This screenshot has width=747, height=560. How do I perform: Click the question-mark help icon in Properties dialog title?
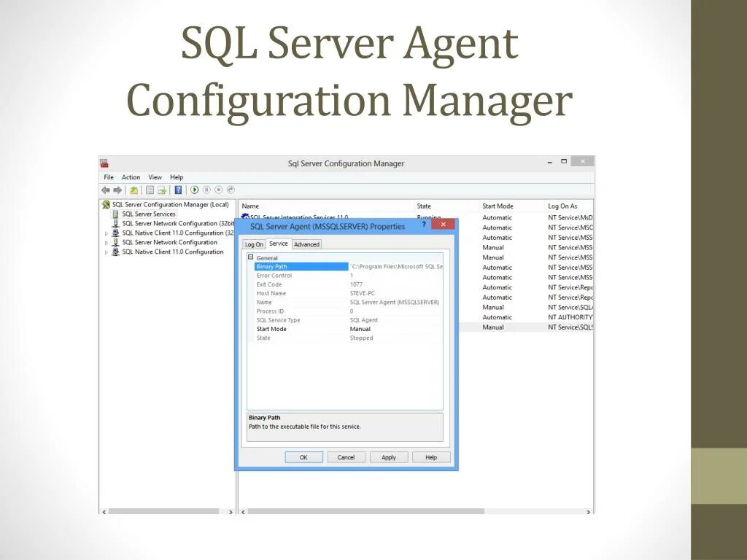(x=424, y=225)
